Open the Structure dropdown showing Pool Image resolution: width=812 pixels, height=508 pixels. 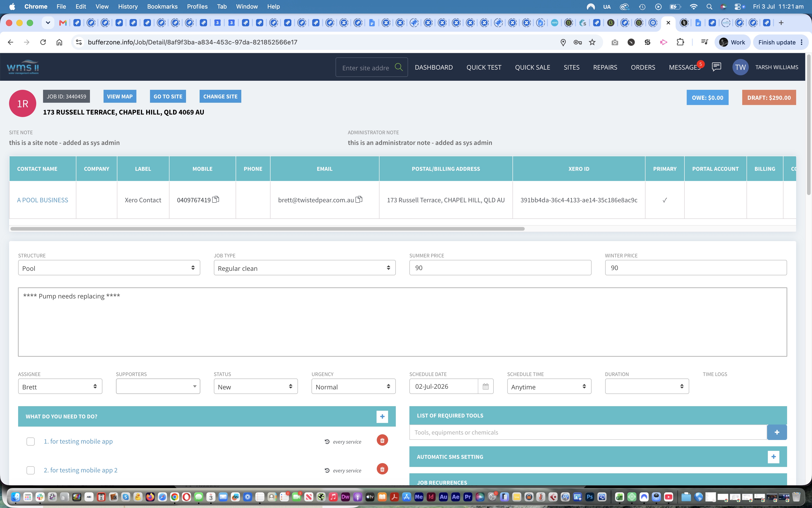pyautogui.click(x=109, y=268)
